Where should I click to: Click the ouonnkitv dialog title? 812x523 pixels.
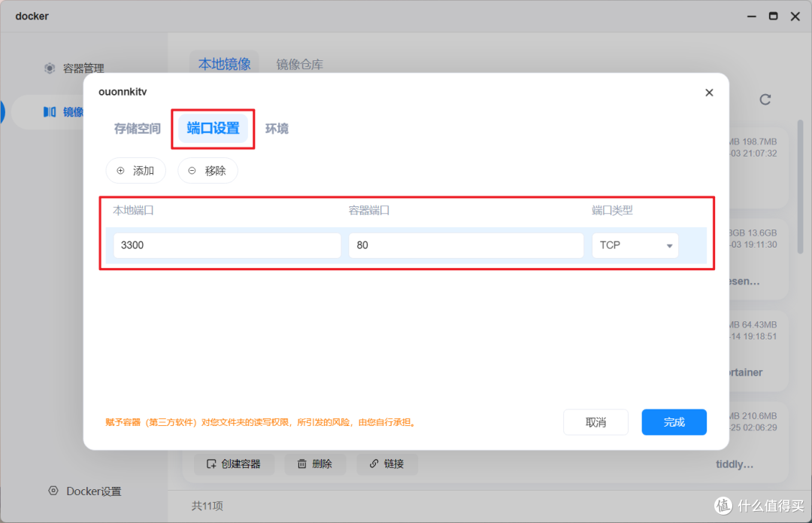(123, 92)
